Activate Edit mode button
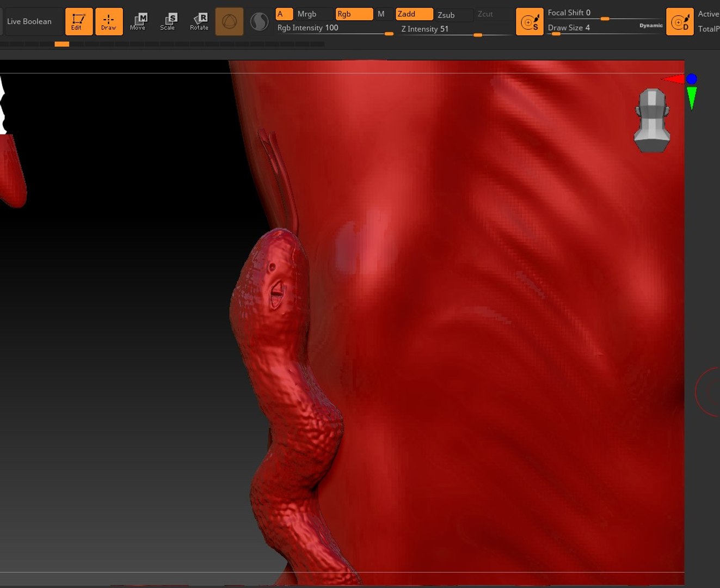This screenshot has height=588, width=720. (x=79, y=21)
